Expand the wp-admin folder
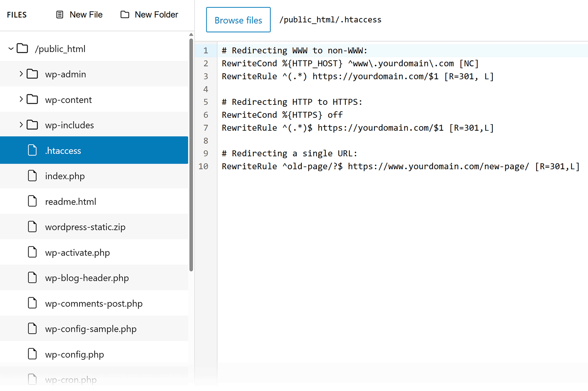Screen dimensions: 588x391 [21, 74]
